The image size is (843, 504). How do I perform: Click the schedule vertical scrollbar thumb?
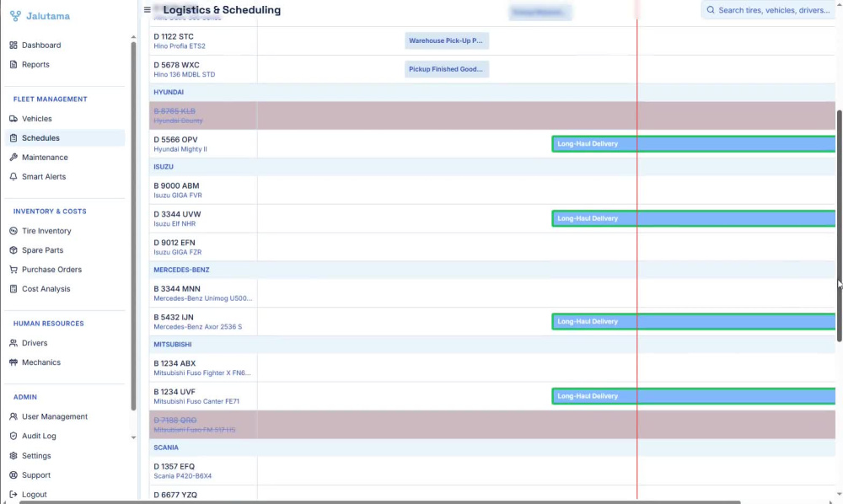(x=840, y=226)
